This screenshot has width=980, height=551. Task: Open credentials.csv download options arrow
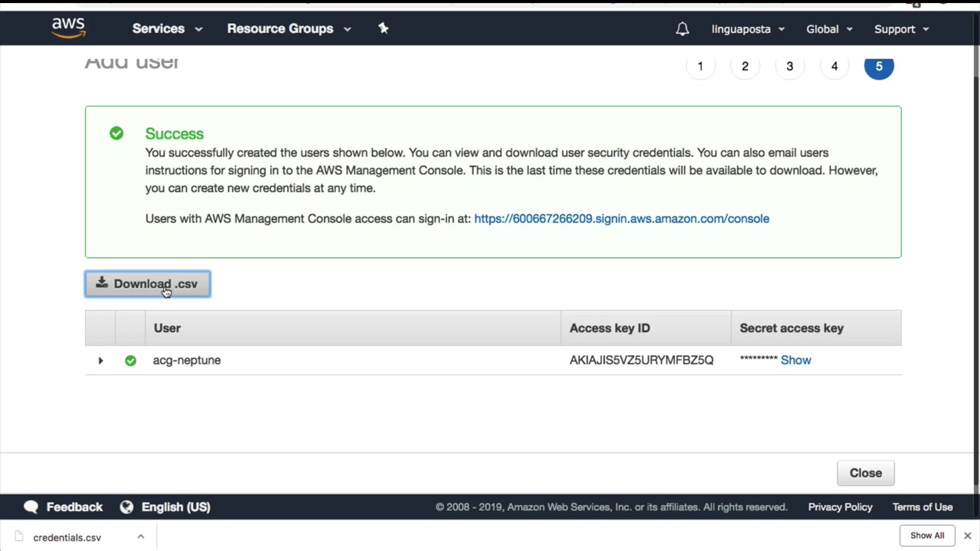coord(141,537)
